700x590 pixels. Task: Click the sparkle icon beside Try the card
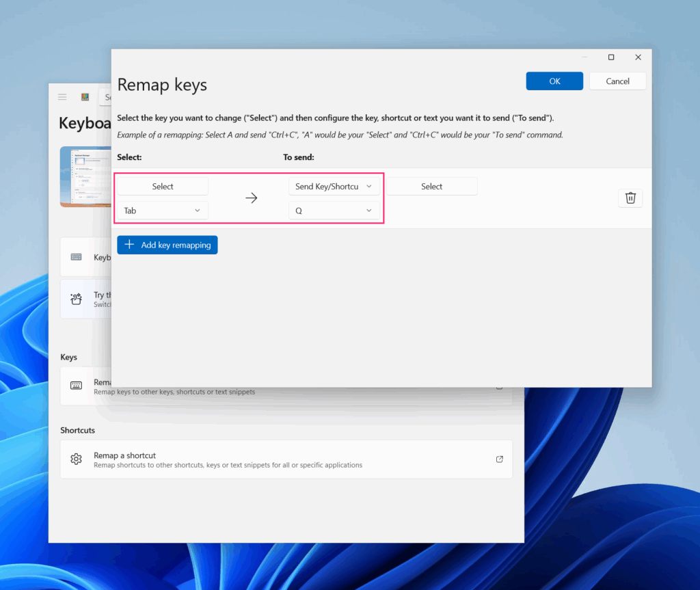(x=76, y=299)
